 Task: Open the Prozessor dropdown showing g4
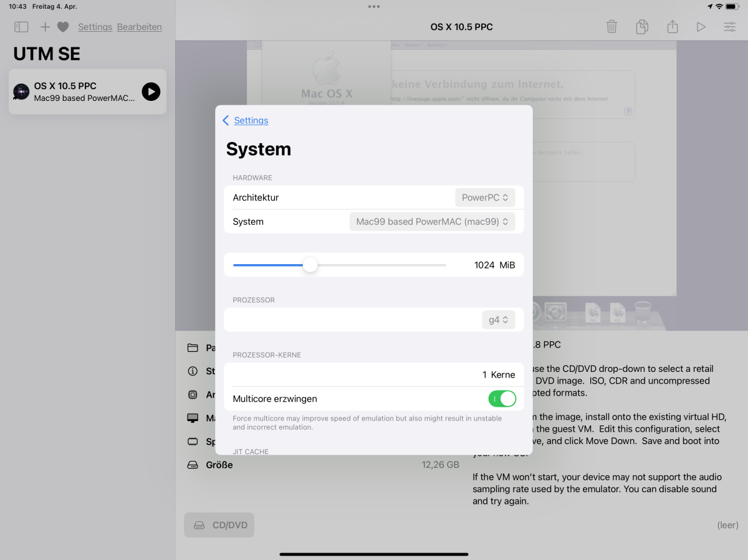(499, 320)
